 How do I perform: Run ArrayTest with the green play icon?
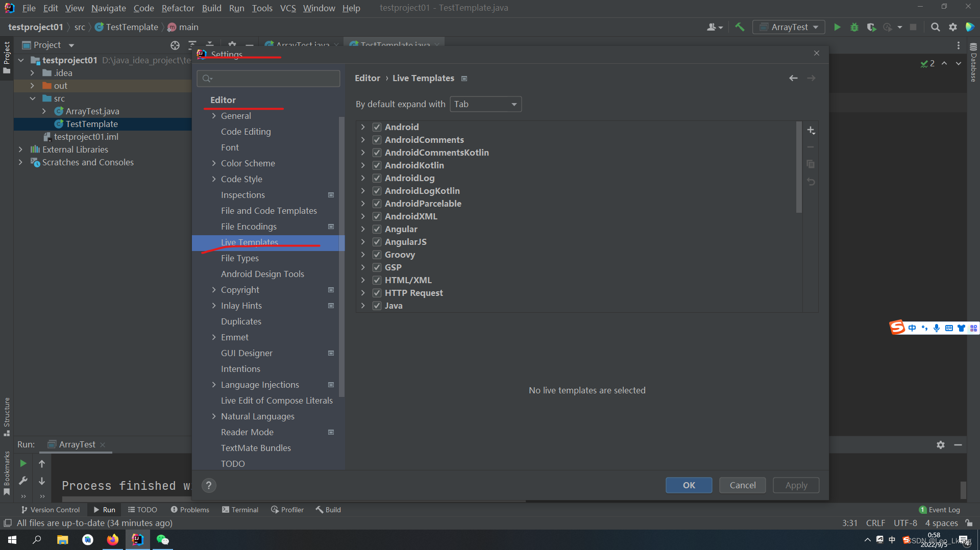coord(837,27)
